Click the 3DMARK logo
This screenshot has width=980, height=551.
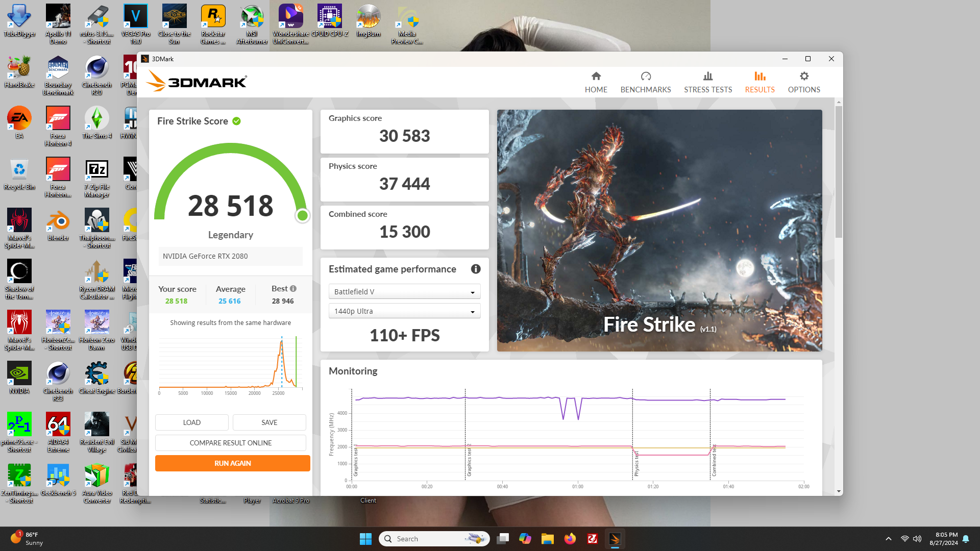click(197, 82)
